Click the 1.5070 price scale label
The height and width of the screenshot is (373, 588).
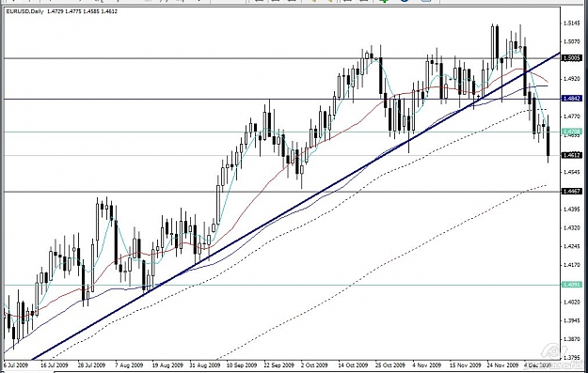572,41
